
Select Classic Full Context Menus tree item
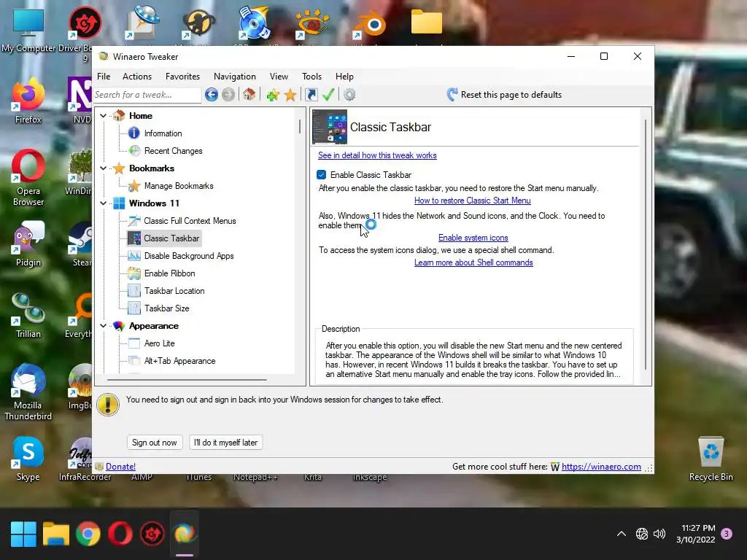coord(190,221)
